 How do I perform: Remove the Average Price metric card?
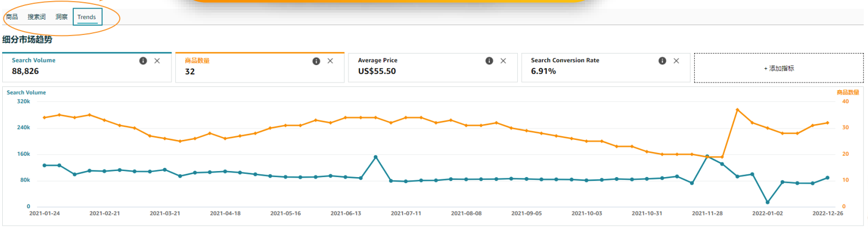[504, 61]
